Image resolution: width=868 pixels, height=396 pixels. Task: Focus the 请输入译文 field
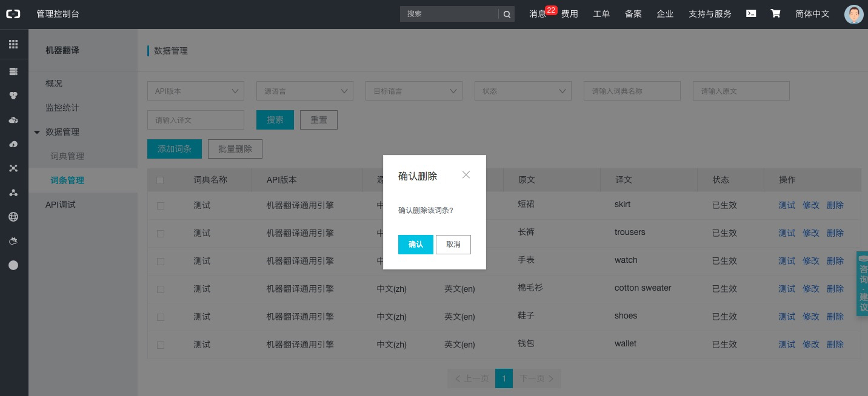point(196,120)
